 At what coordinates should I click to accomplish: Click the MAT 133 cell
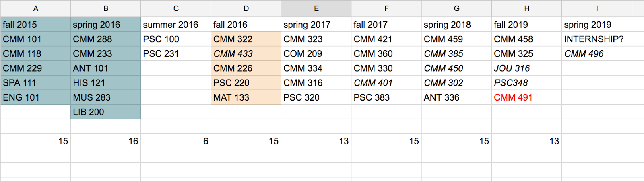246,97
